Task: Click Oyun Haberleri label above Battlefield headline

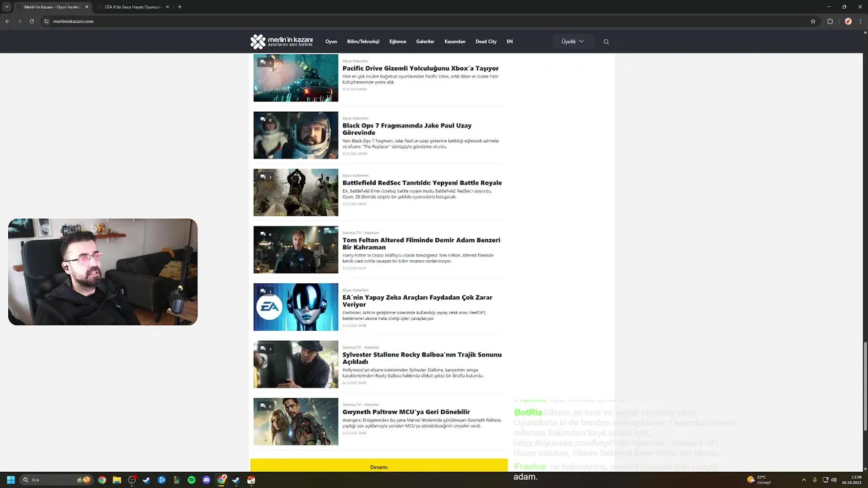Action: coord(355,176)
